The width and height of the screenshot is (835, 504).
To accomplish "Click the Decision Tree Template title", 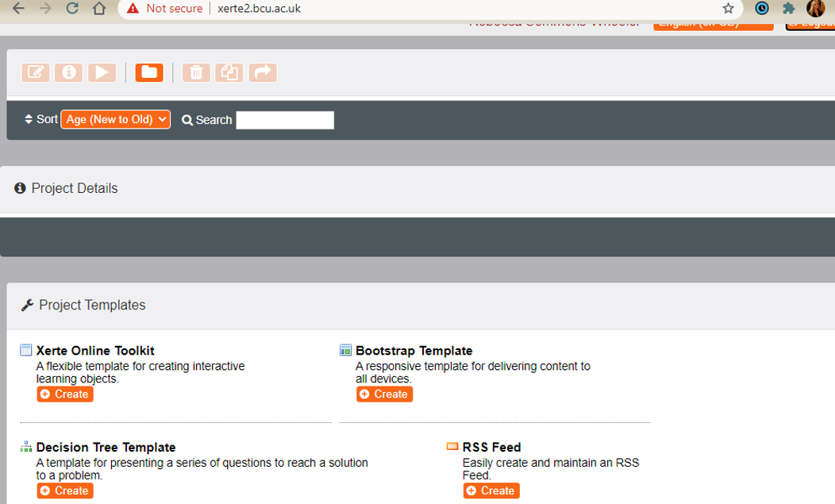I will point(106,447).
